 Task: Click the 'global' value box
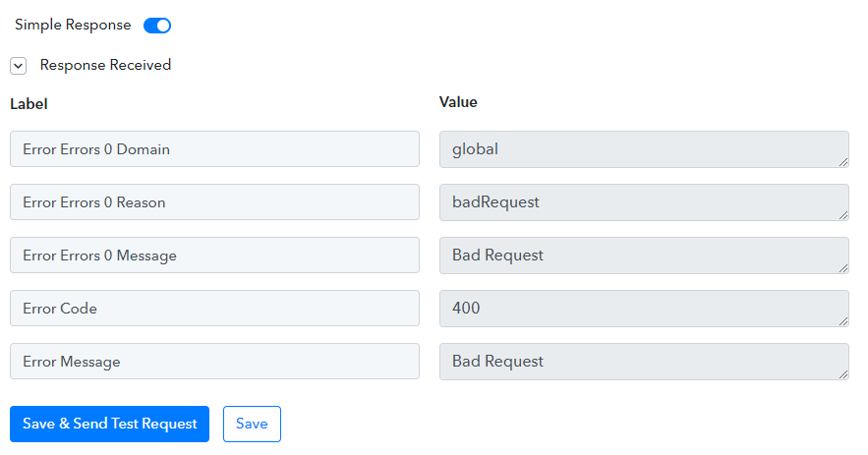coord(644,149)
